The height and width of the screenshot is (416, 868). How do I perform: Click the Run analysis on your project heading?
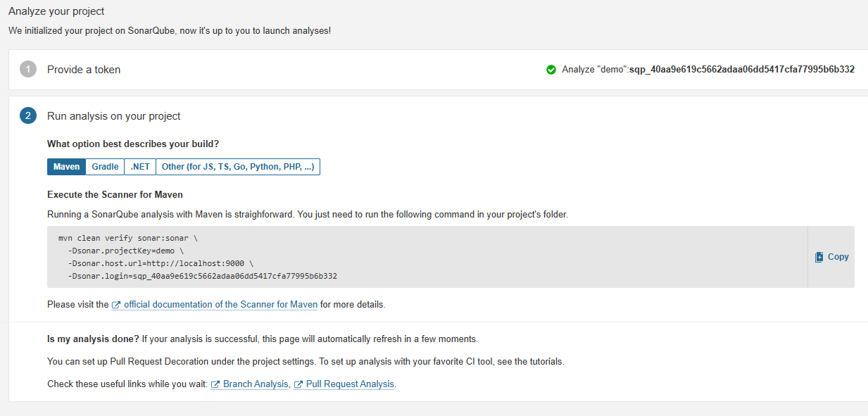(114, 116)
